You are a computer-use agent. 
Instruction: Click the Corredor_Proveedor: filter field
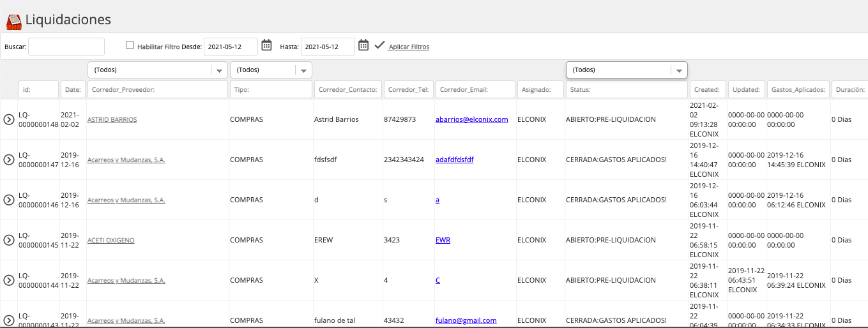point(158,90)
